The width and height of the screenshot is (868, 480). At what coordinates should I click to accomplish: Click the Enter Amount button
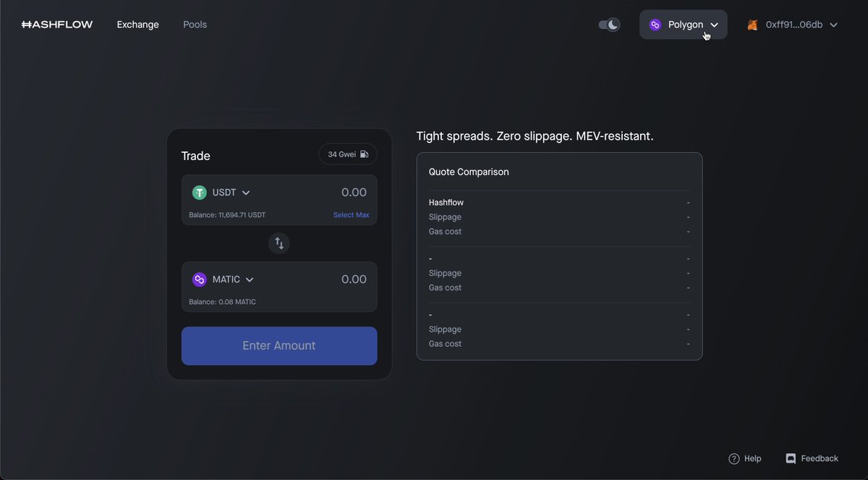(279, 345)
